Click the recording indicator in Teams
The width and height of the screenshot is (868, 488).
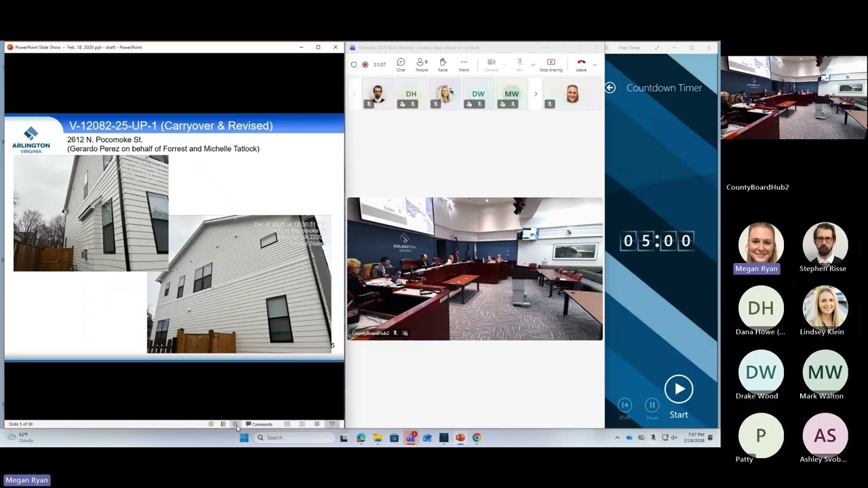[x=365, y=65]
